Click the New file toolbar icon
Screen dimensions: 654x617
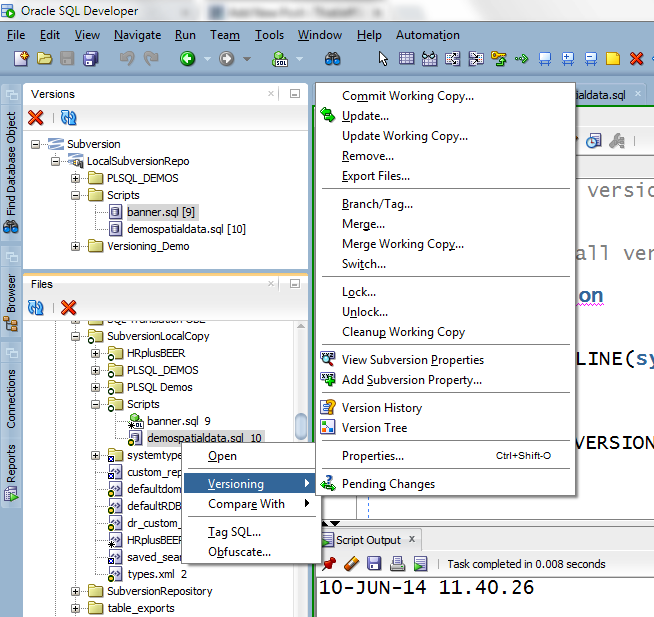[x=21, y=59]
